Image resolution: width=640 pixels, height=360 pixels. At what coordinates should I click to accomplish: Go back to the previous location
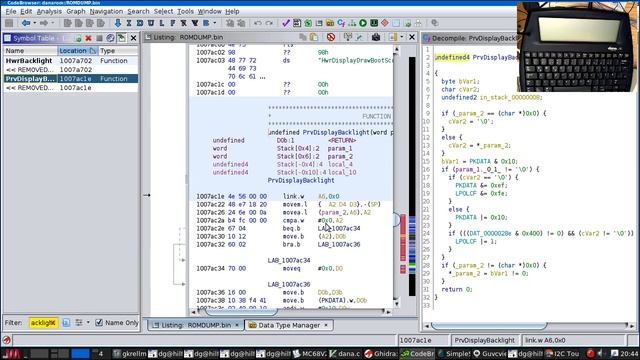[26, 23]
